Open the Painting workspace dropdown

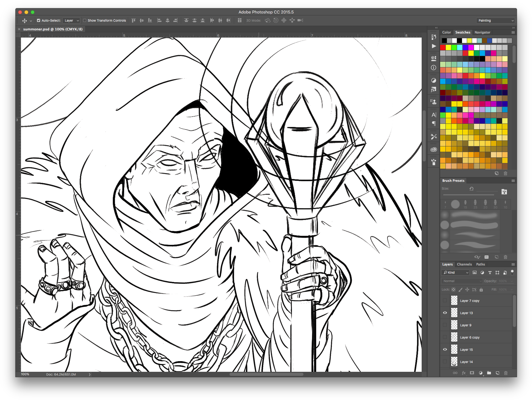(x=495, y=21)
